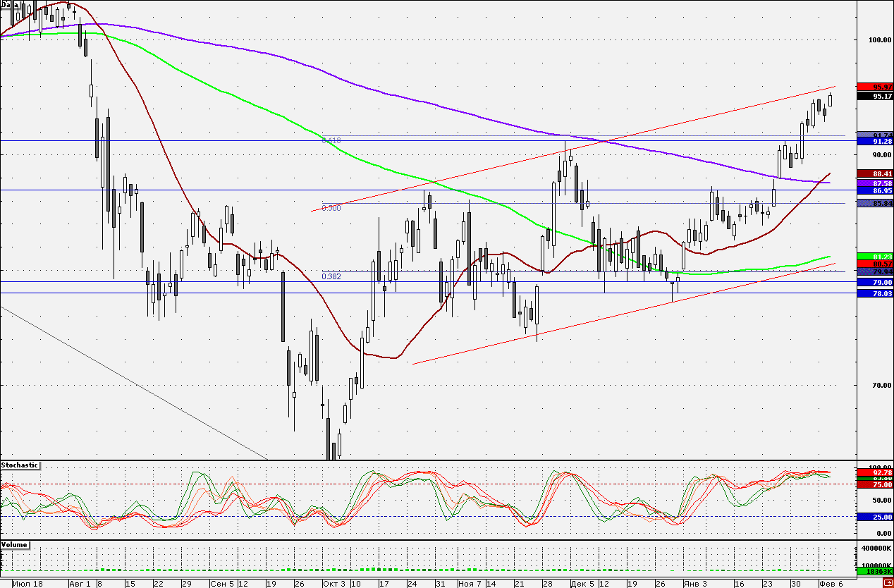
Task: Select the Volume panel label
Action: point(15,545)
